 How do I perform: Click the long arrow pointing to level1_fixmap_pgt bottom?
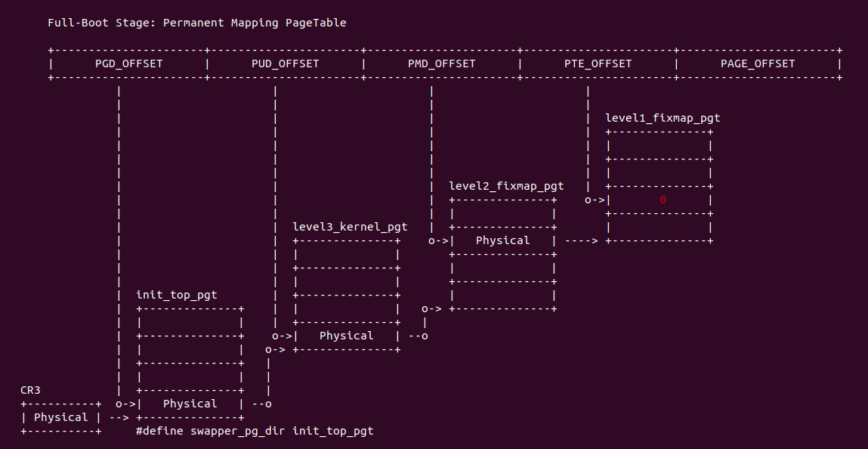(581, 240)
